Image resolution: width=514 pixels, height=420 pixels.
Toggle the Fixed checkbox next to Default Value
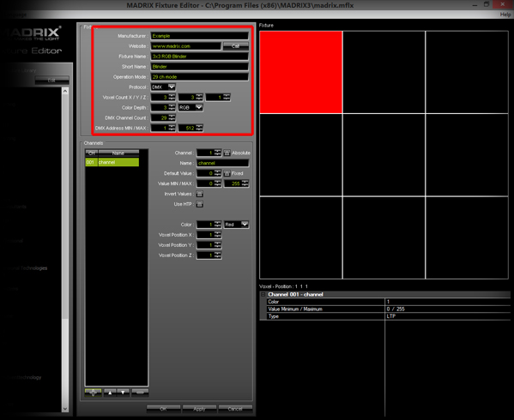pos(227,173)
